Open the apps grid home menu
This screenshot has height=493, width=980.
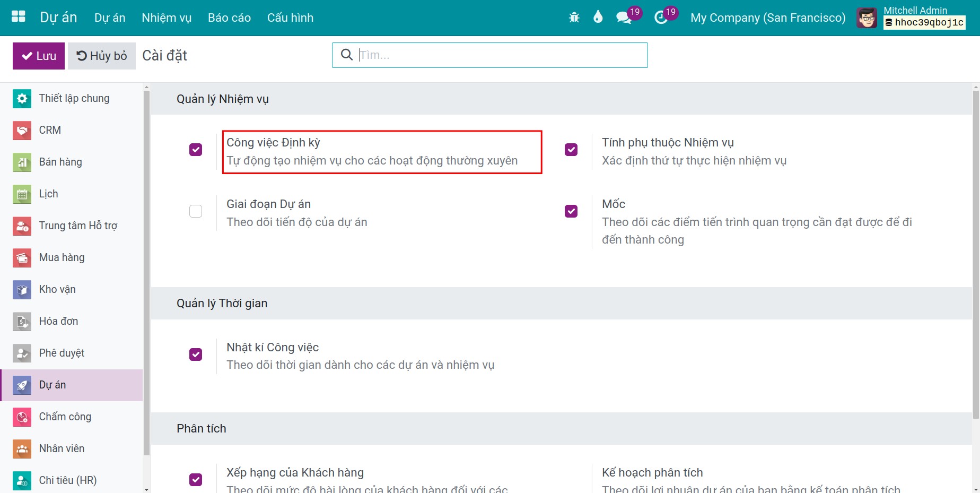[x=19, y=17]
